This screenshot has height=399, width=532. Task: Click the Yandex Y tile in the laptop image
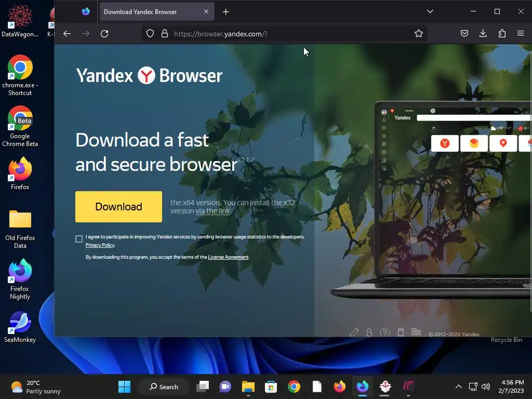(x=445, y=143)
